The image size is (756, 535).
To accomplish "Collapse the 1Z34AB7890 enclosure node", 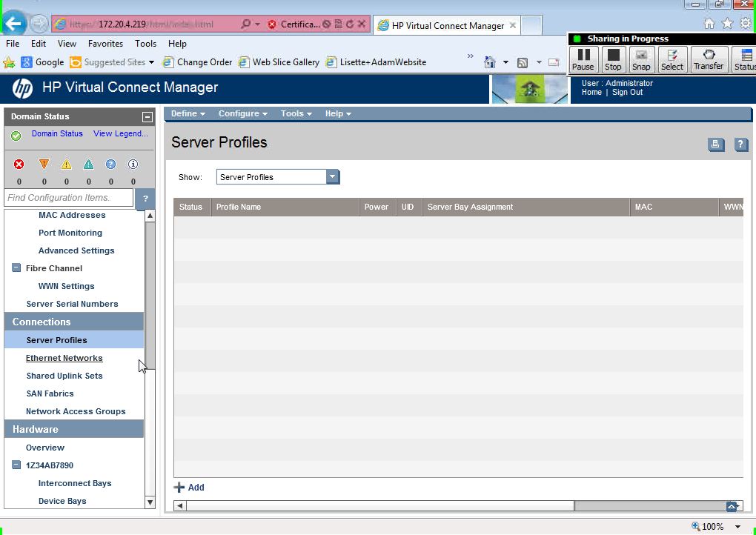I will coord(16,465).
